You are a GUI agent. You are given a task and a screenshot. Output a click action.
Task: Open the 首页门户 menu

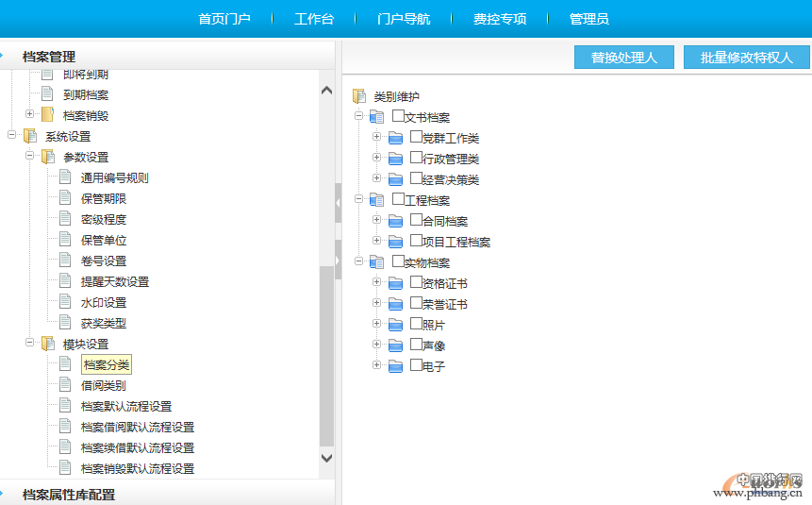click(x=224, y=19)
